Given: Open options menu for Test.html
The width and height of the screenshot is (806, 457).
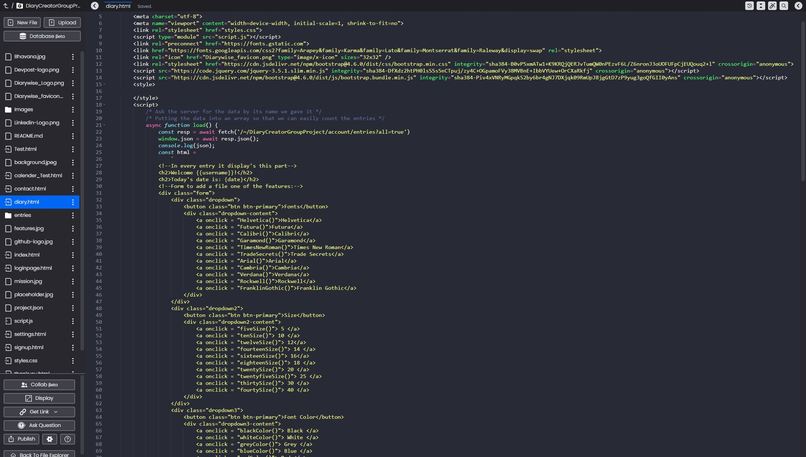Looking at the screenshot, I should click(73, 149).
